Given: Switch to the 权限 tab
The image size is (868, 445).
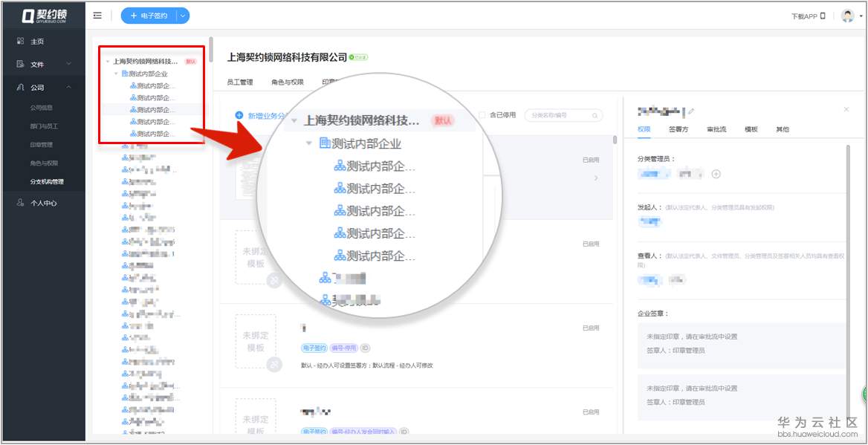Looking at the screenshot, I should click(644, 129).
